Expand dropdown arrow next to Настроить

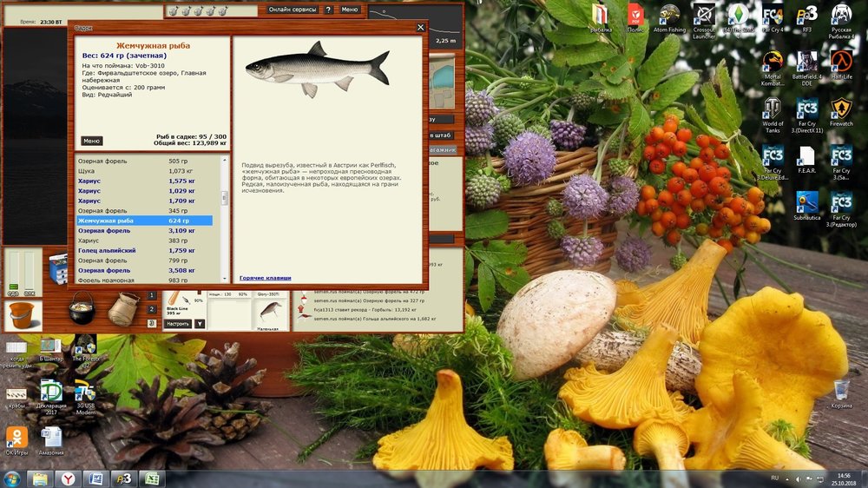[x=200, y=324]
